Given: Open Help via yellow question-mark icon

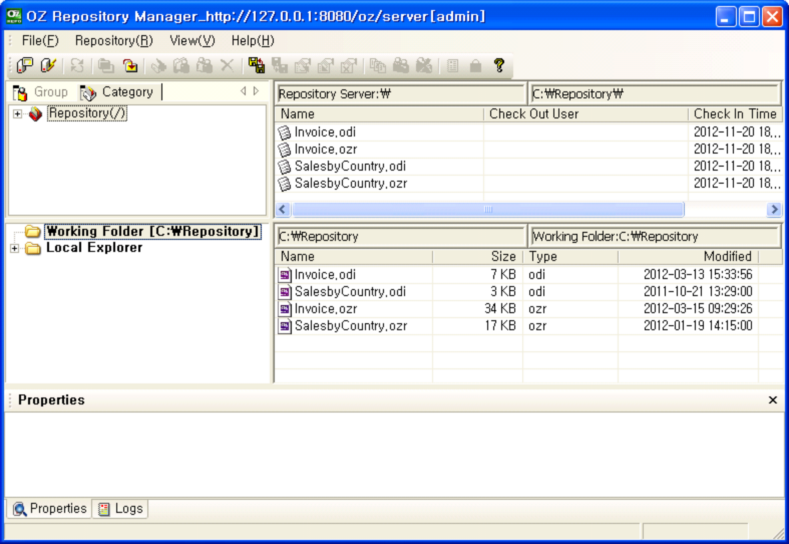Looking at the screenshot, I should click(499, 65).
